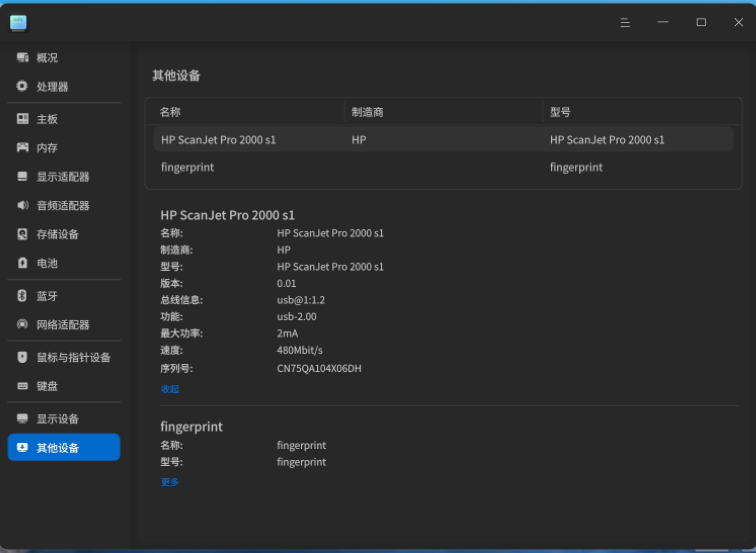Click HP ScanJet Pro 2000 s1 details heading

(227, 215)
